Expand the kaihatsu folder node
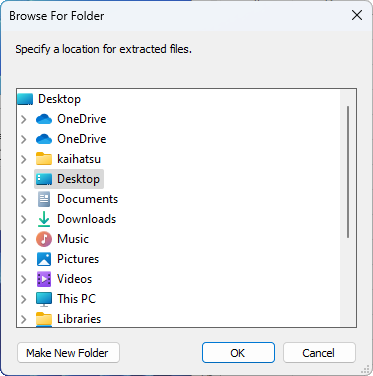Image resolution: width=373 pixels, height=376 pixels. coord(24,159)
